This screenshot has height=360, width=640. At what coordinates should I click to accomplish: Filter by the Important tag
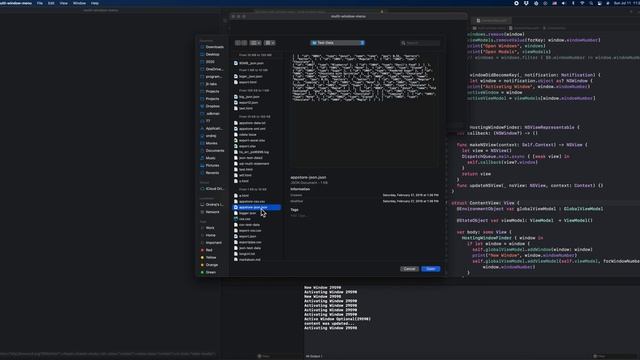[211, 242]
